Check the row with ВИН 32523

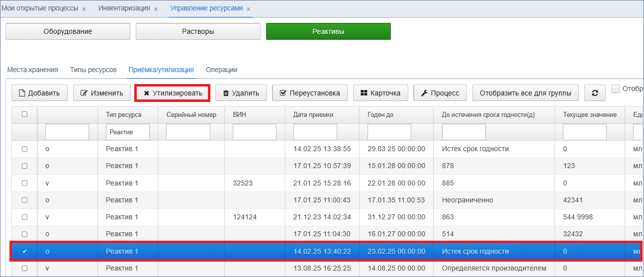[x=24, y=183]
